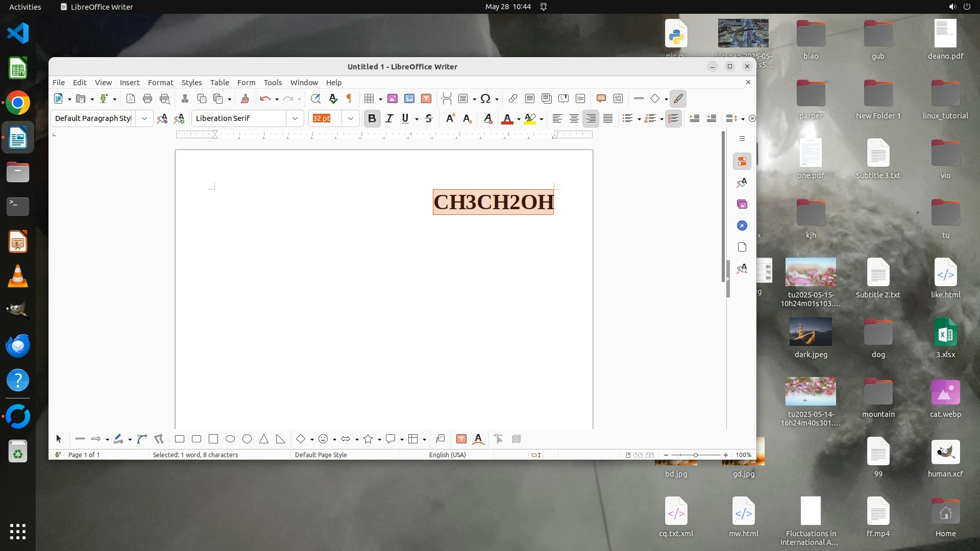Click the Insert Special Character omega icon
The height and width of the screenshot is (551, 980).
pos(485,99)
